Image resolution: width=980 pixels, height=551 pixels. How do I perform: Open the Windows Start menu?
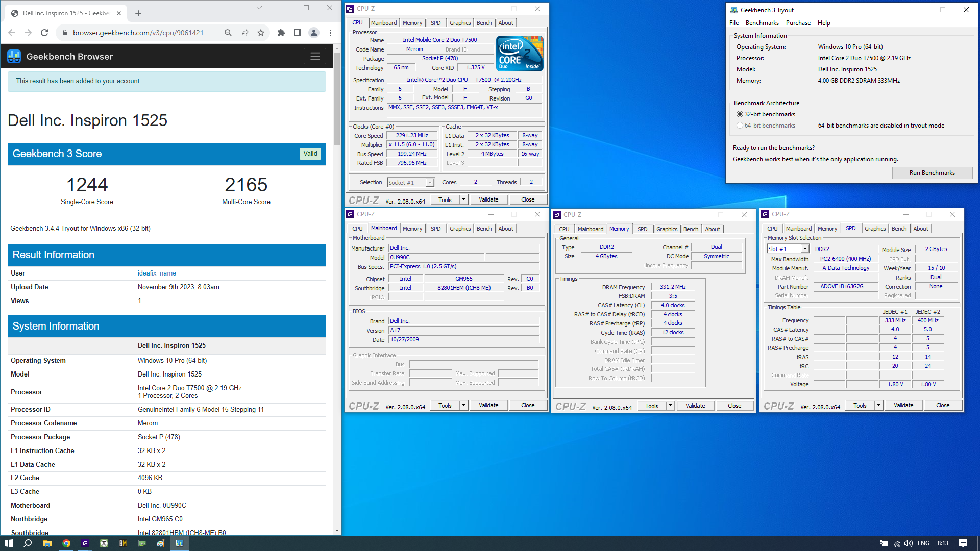click(x=9, y=543)
